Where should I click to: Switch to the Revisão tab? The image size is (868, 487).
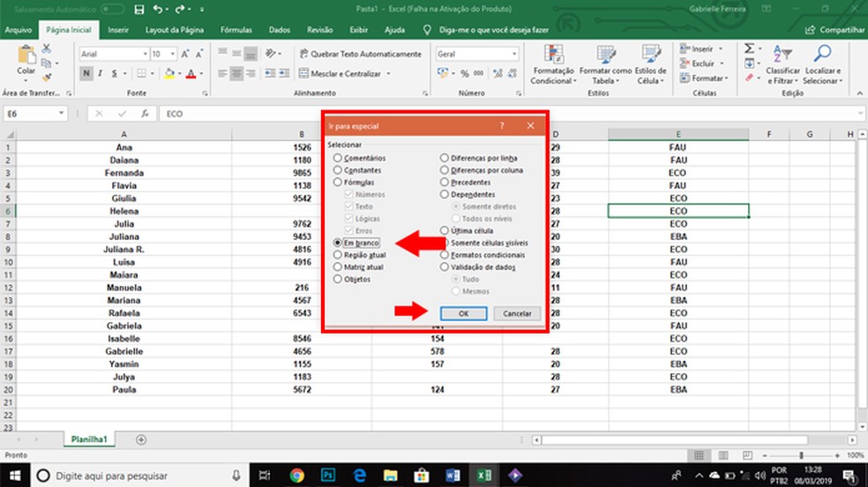click(x=320, y=30)
